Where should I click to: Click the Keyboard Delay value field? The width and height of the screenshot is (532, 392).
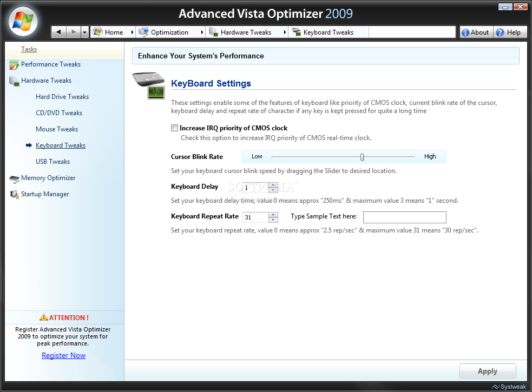255,188
